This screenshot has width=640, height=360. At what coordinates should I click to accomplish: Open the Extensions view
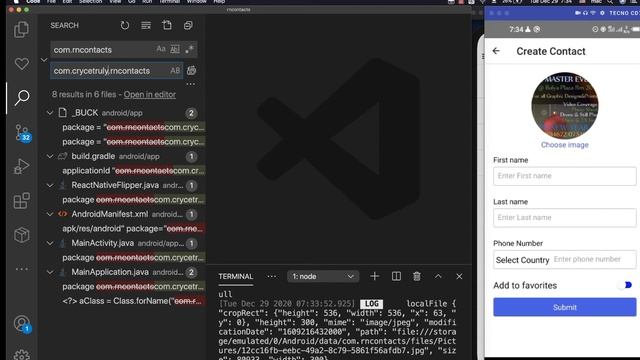(x=22, y=200)
